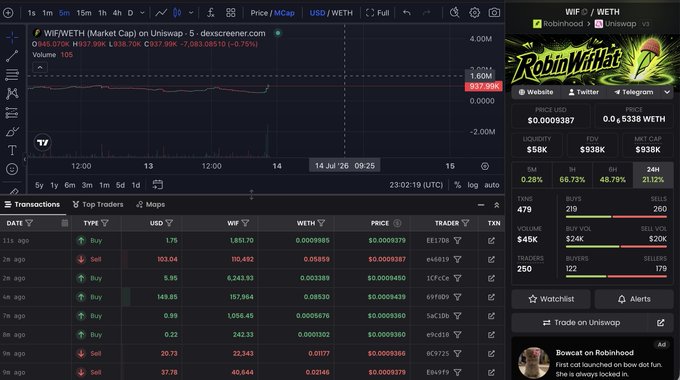Viewport: 680px width, 380px height.
Task: Open the Bowcat on Robinhood ad
Action: [592, 359]
